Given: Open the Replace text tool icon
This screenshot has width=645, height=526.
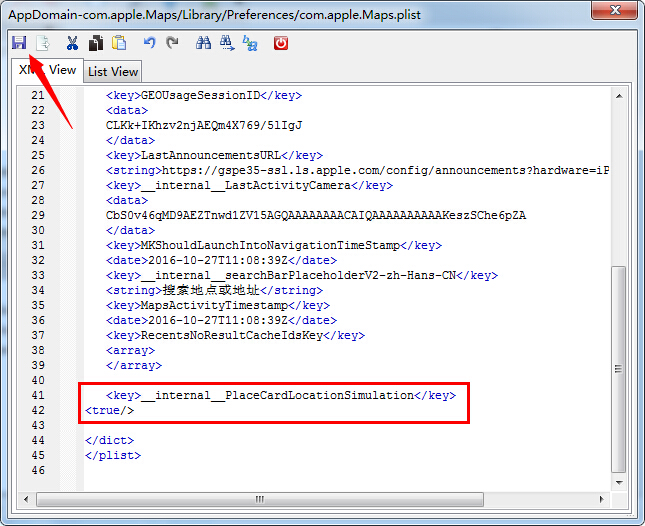Looking at the screenshot, I should tap(250, 43).
